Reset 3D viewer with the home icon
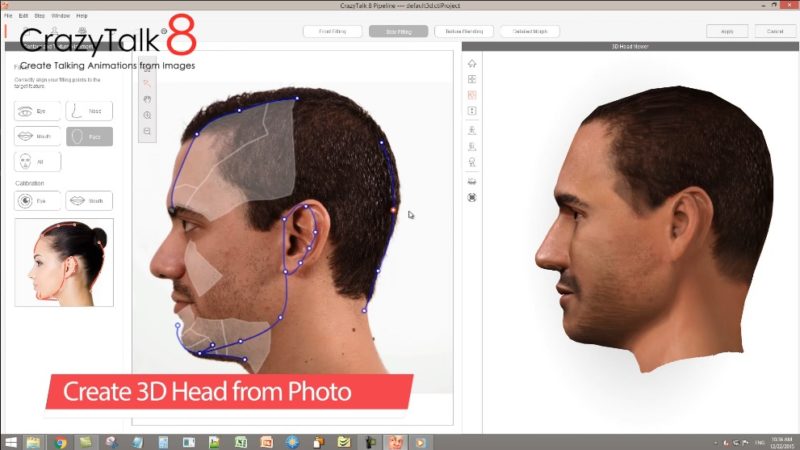Screen dimensions: 800x450 click(x=472, y=63)
